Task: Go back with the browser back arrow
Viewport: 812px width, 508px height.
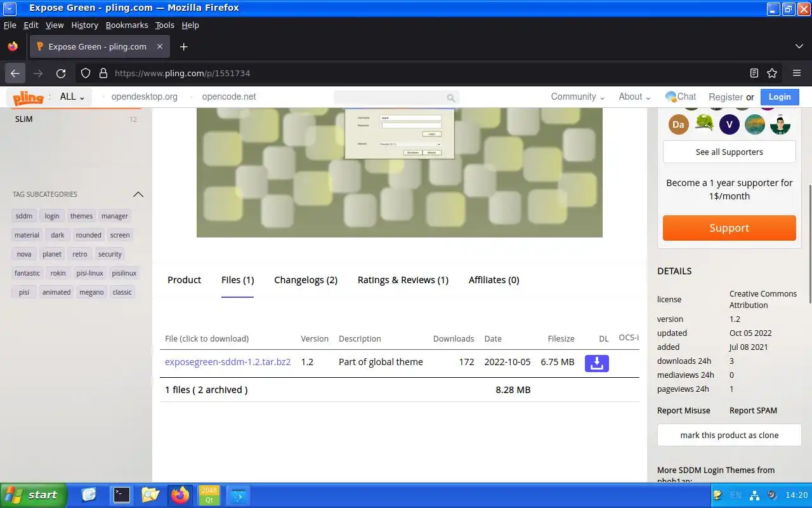Action: [15, 73]
